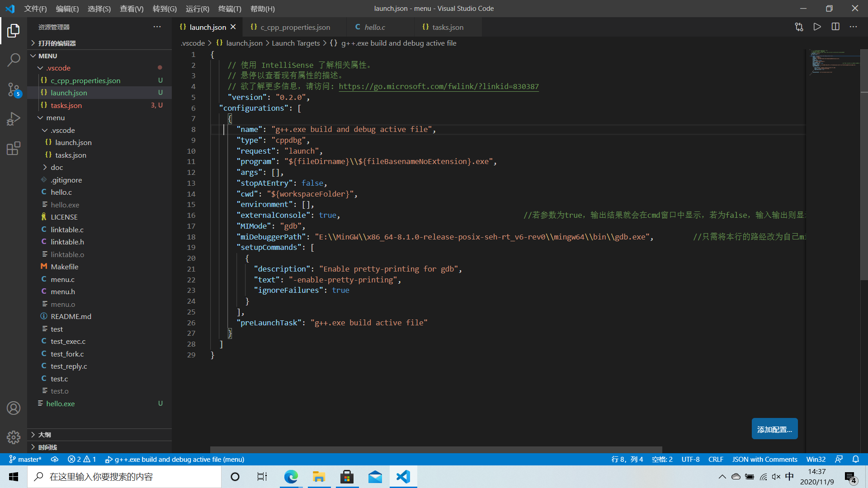This screenshot has width=868, height=488.
Task: Open the Run and Debug view
Action: pos(14,119)
